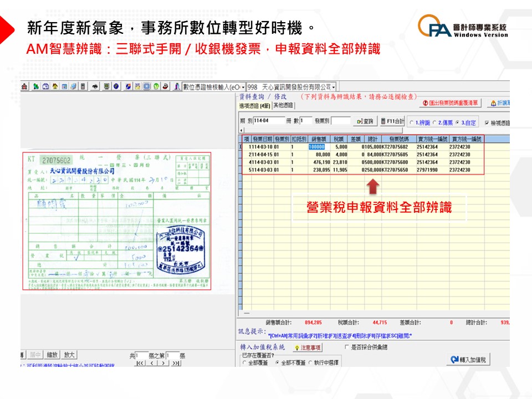Enable the 是否採合併彙總 checkbox
Viewport: 532px width, 399px height.
[x=347, y=347]
